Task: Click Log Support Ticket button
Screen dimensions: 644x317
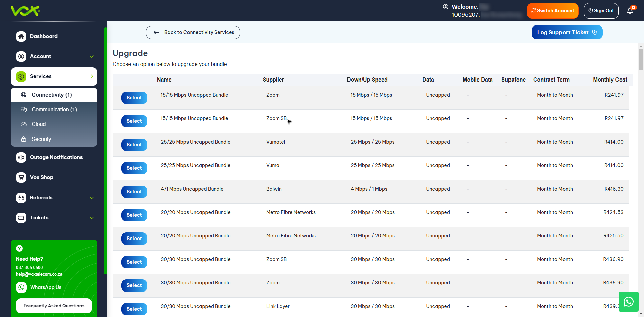Action: pos(567,32)
